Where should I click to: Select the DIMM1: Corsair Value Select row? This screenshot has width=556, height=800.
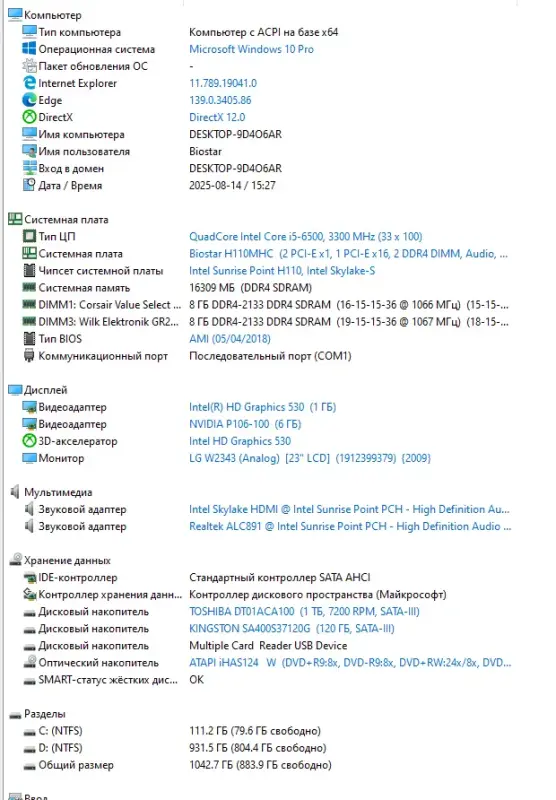(x=110, y=305)
